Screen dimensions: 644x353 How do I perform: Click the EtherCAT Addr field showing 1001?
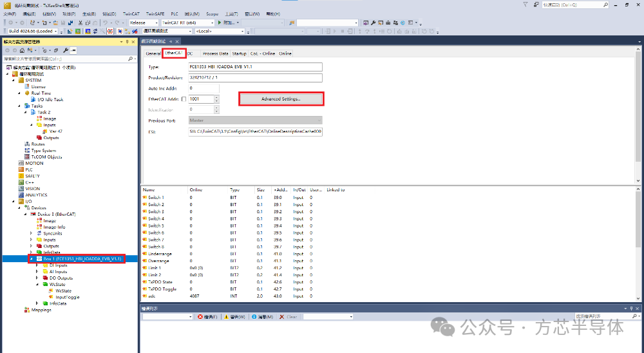click(x=201, y=99)
